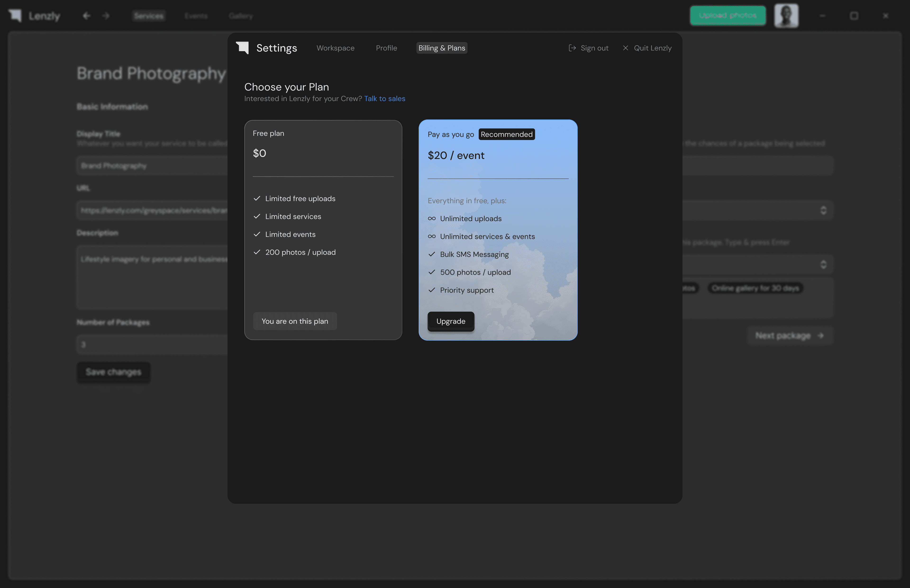
Task: Open the Services menu in top bar
Action: point(149,16)
